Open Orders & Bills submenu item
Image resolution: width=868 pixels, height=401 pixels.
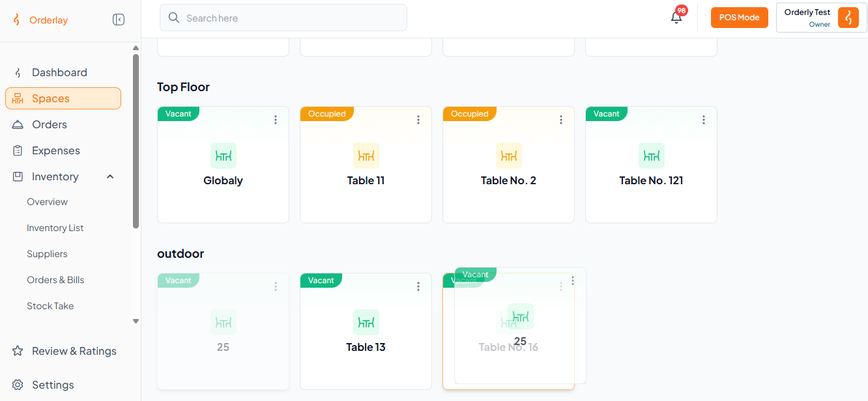[55, 280]
